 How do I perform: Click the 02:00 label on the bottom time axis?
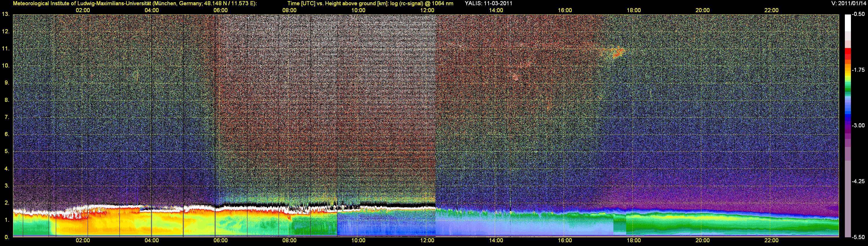tap(83, 240)
